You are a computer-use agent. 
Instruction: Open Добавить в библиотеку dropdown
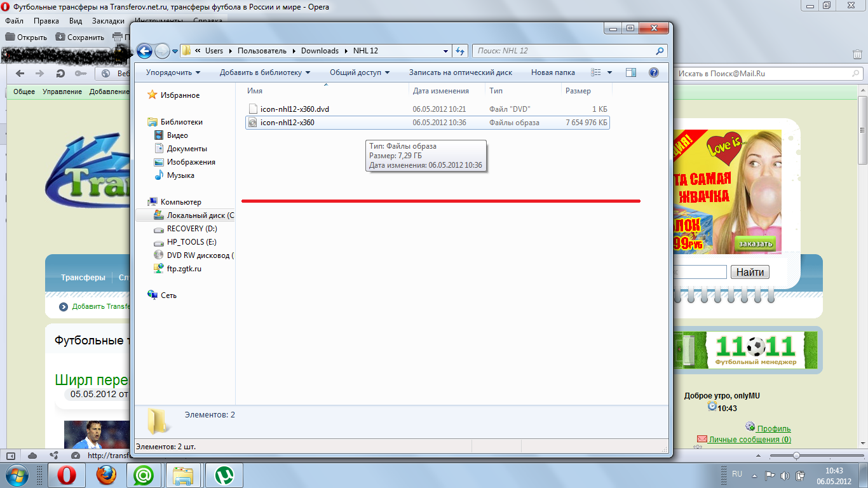(x=265, y=72)
